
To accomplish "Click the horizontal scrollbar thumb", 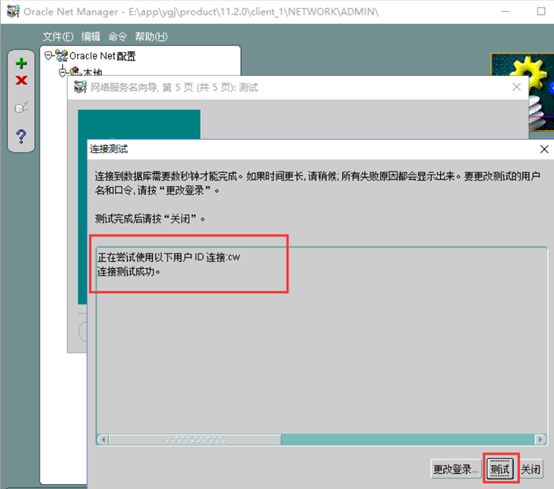I will click(x=195, y=440).
